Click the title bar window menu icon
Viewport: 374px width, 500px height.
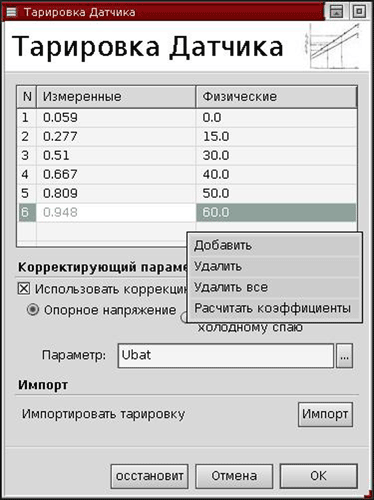[11, 12]
